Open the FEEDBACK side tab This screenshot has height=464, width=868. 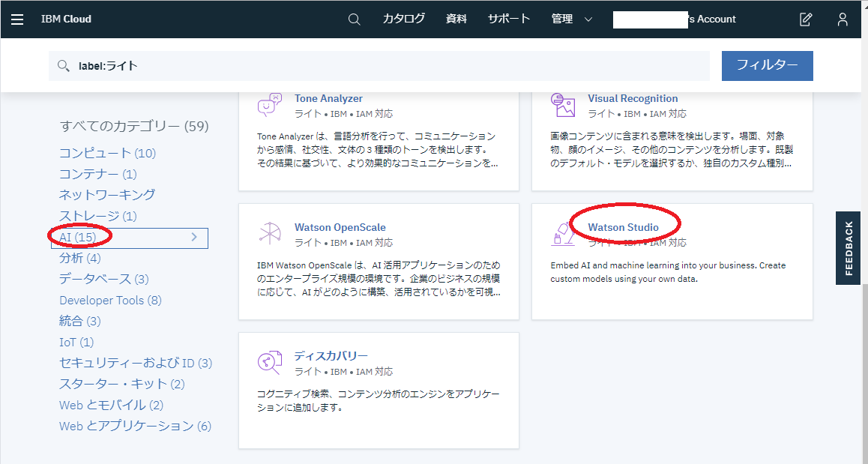[x=848, y=248]
